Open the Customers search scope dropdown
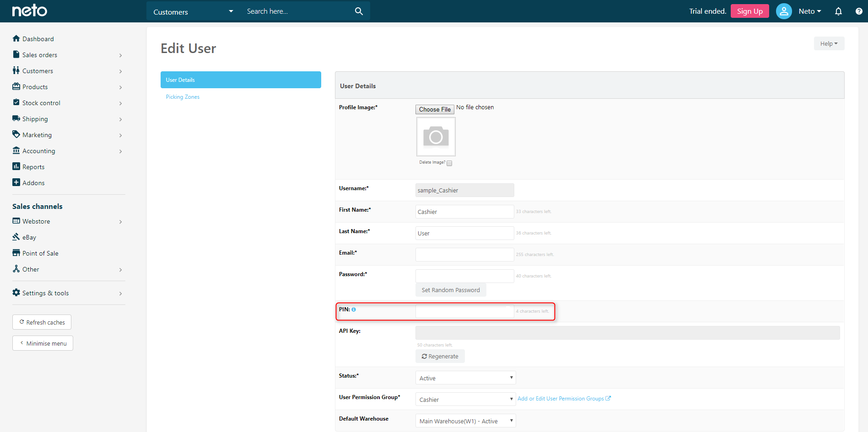 [x=194, y=11]
